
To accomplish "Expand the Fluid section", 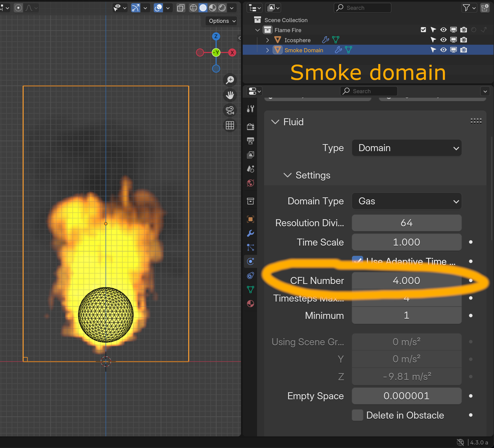I will coord(275,122).
